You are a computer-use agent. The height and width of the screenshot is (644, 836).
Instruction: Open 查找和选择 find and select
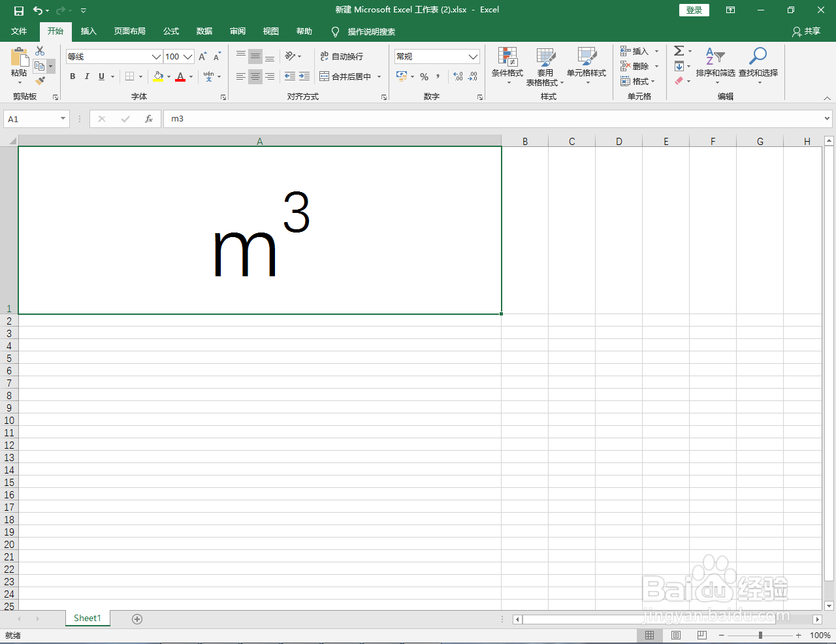tap(758, 66)
